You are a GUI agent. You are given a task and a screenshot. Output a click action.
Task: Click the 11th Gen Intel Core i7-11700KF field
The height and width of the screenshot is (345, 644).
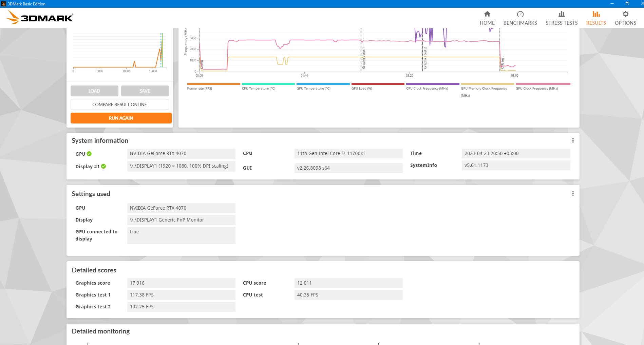coord(348,153)
